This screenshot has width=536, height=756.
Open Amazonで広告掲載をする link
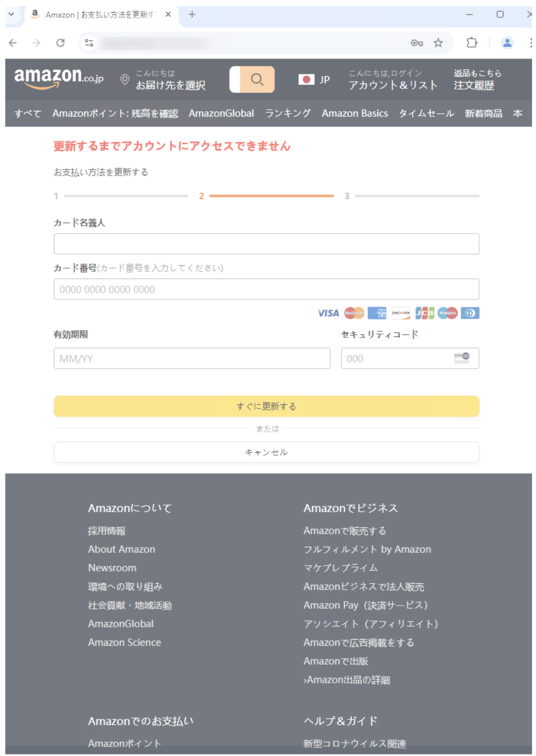click(x=359, y=642)
